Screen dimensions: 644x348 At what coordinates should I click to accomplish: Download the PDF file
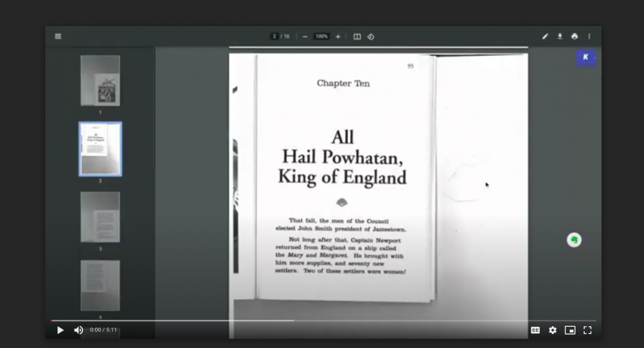point(560,36)
